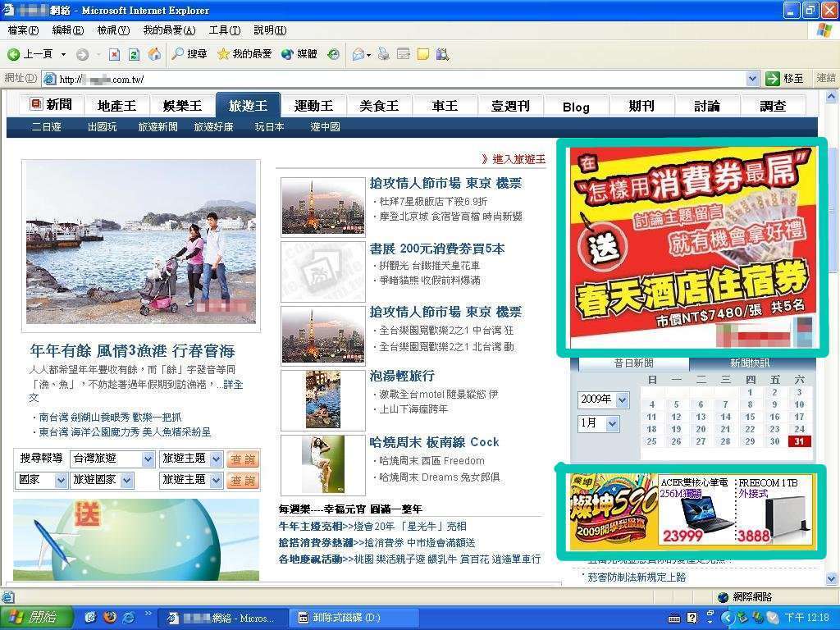840x630 pixels.
Task: Open 我的最愛 favorites star button
Action: coord(244,54)
